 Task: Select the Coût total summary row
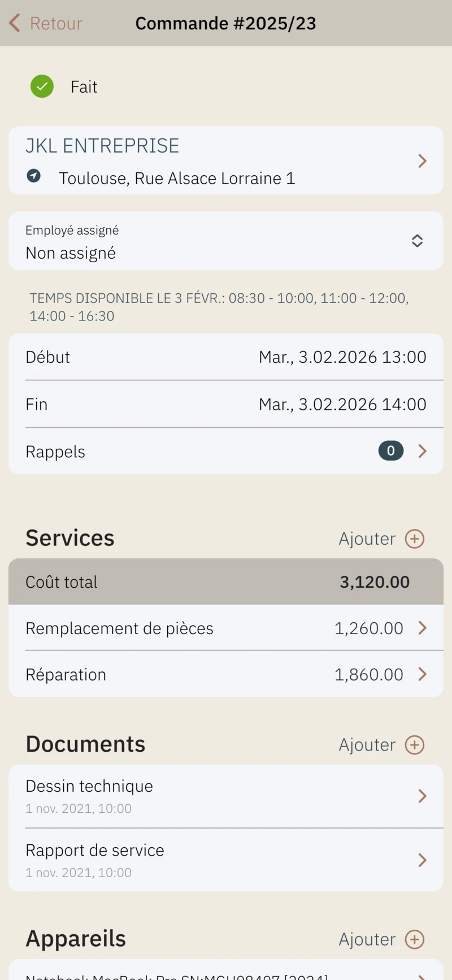226,582
